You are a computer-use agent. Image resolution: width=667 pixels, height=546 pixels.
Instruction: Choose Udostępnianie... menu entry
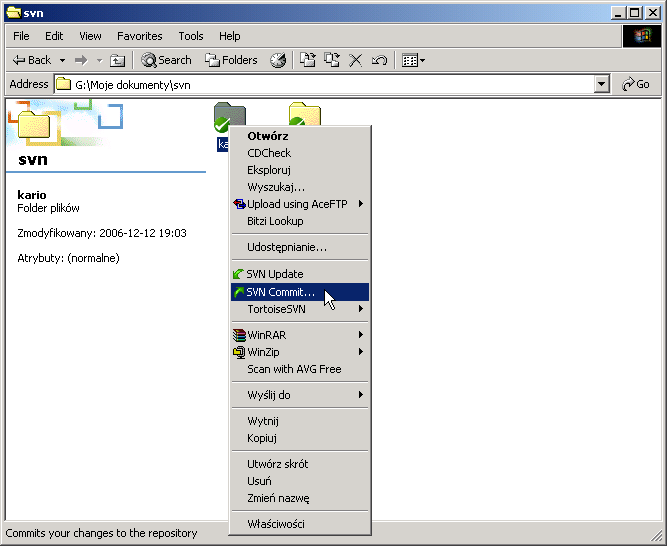click(300, 247)
